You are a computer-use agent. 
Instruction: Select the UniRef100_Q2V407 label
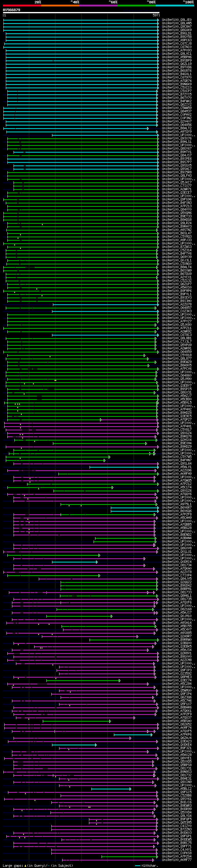177,121
